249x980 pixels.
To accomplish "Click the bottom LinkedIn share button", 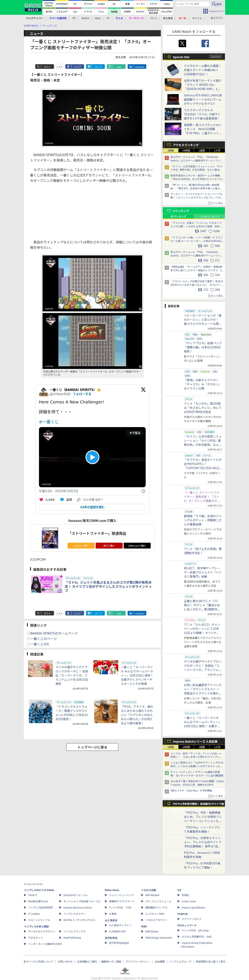I will 137,613.
